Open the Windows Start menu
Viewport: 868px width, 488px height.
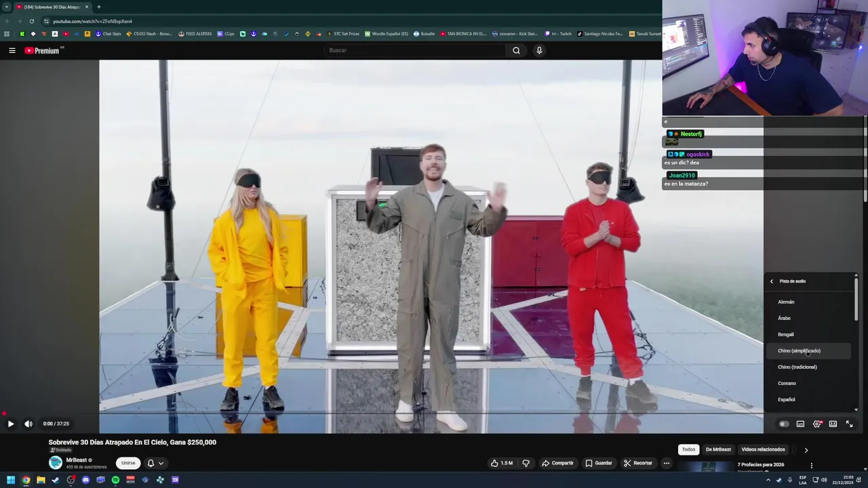click(x=11, y=480)
